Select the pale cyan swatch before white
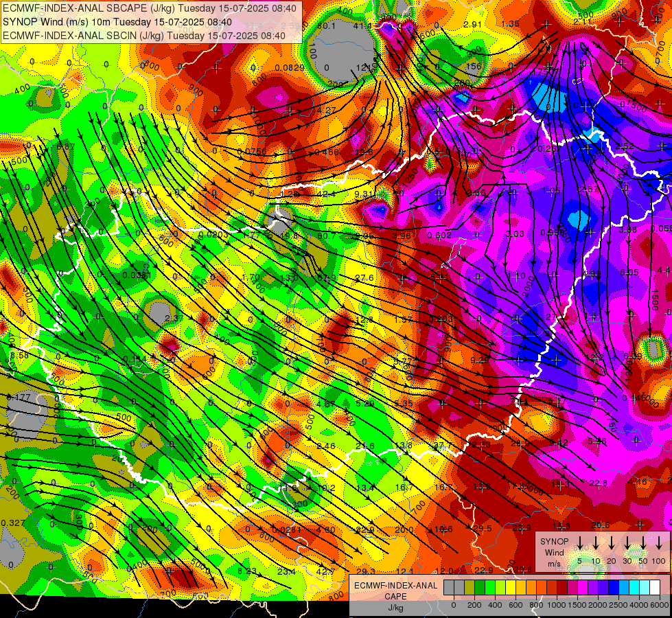Viewport: 672px width, 618px height. pyautogui.click(x=645, y=587)
